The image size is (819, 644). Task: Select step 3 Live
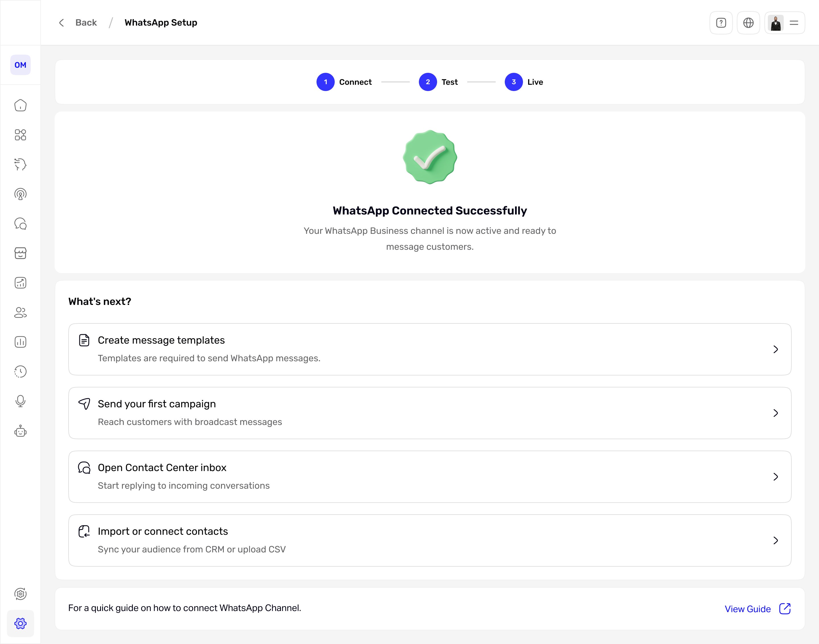pyautogui.click(x=524, y=82)
